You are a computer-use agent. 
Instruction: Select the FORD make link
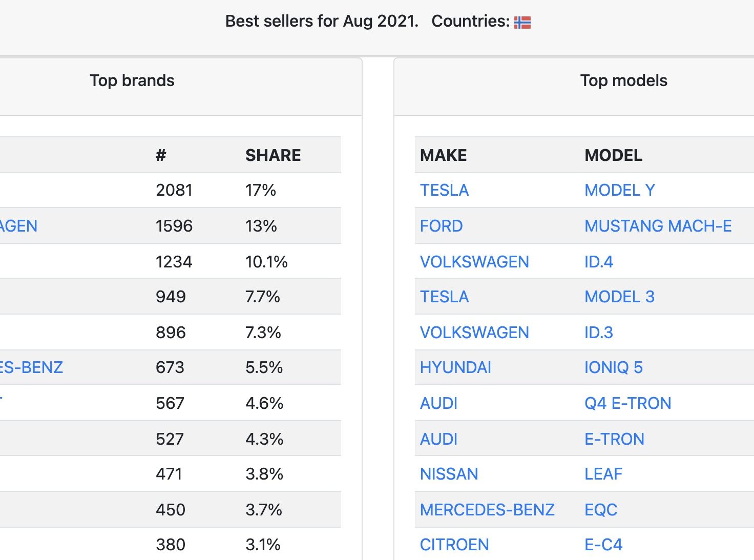441,226
